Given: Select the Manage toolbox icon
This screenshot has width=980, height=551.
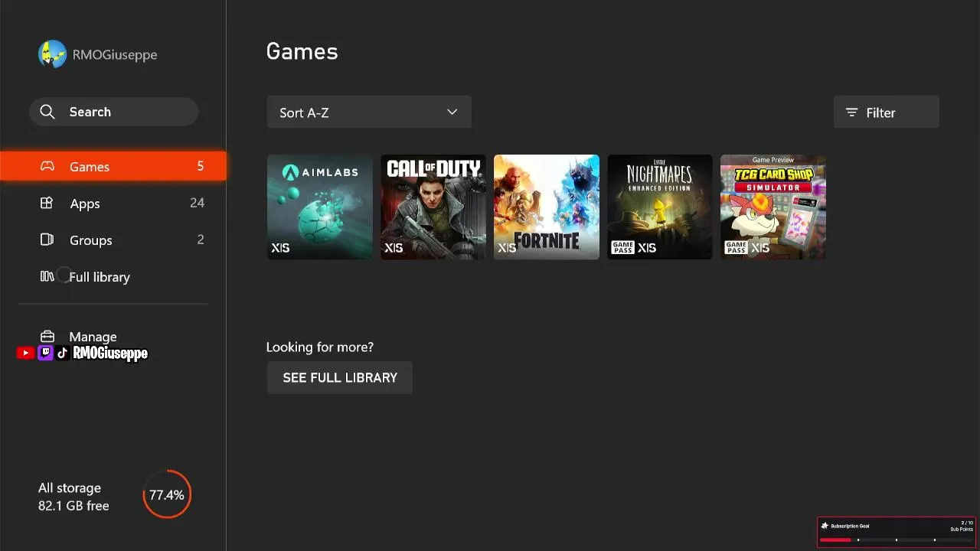Looking at the screenshot, I should pos(47,336).
